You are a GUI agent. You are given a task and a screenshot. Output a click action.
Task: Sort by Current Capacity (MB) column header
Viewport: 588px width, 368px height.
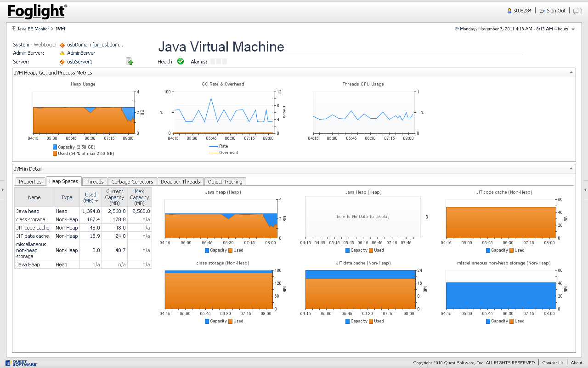click(114, 197)
